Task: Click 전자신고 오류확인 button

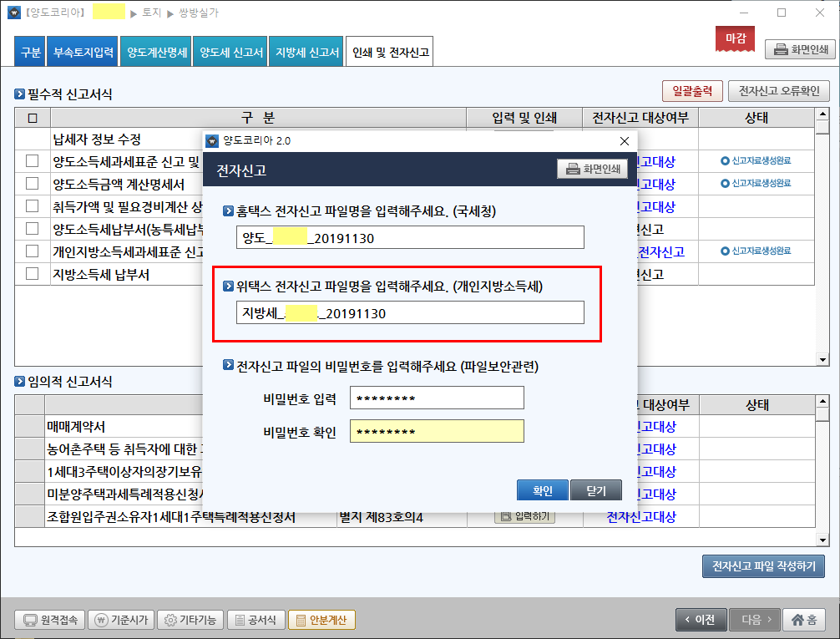Action: coord(779,91)
